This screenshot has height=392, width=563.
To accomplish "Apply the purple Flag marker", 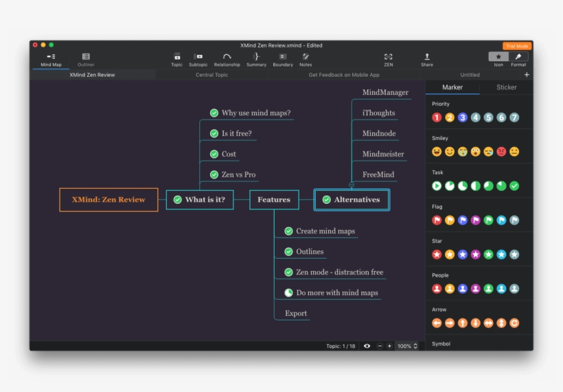I will pos(475,220).
